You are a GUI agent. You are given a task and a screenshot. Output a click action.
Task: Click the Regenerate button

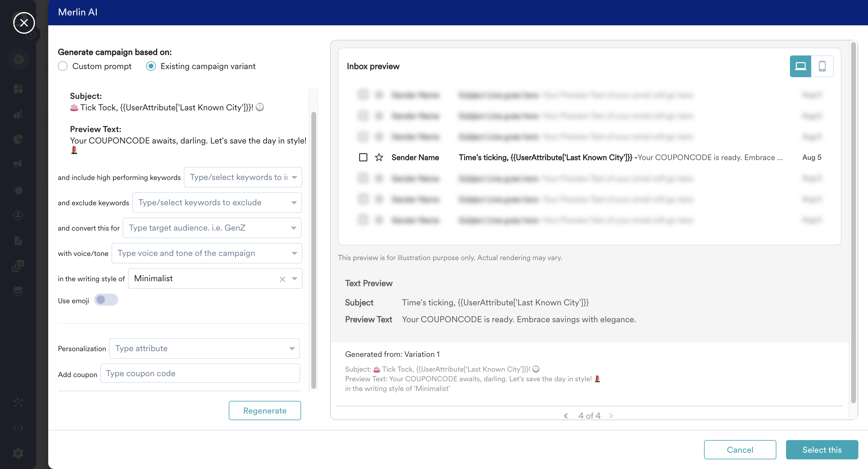point(265,411)
